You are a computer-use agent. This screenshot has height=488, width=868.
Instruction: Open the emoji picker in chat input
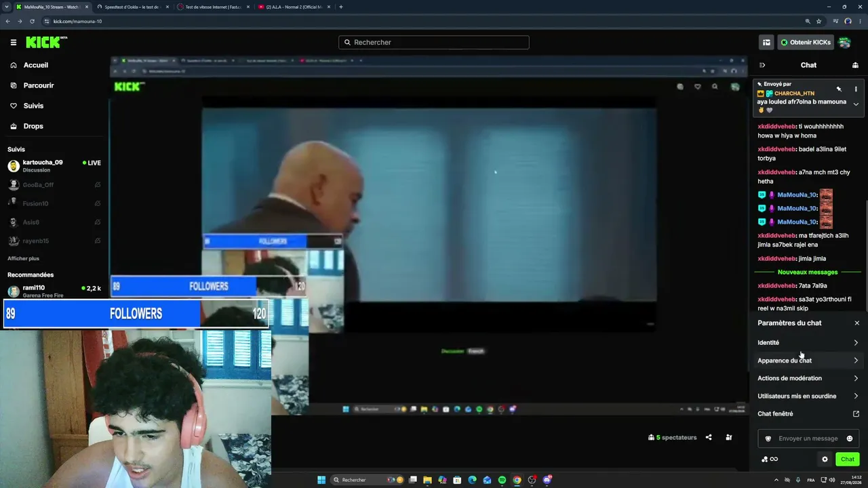[849, 439]
